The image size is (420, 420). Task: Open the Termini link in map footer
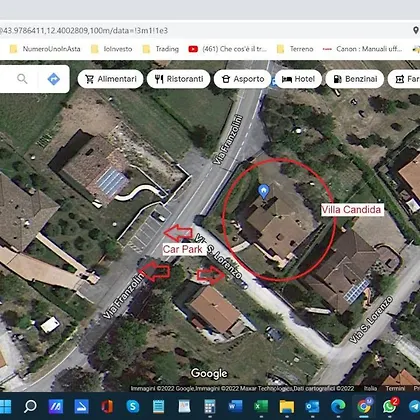pos(395,389)
